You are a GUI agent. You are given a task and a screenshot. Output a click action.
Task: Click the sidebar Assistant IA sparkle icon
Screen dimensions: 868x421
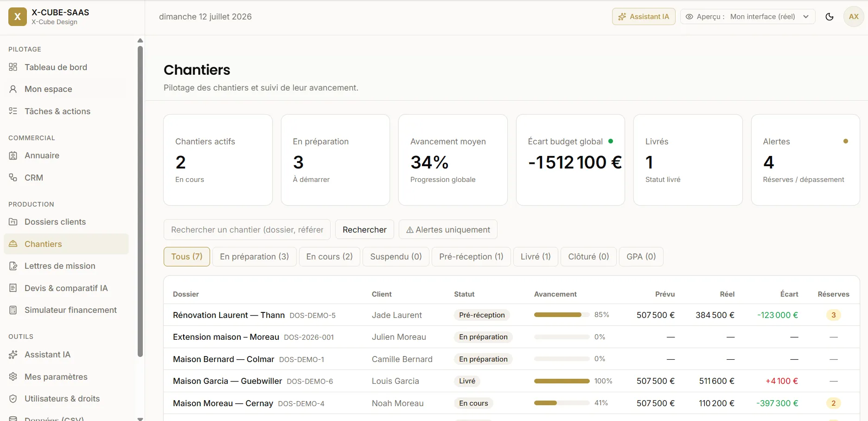[x=13, y=355]
